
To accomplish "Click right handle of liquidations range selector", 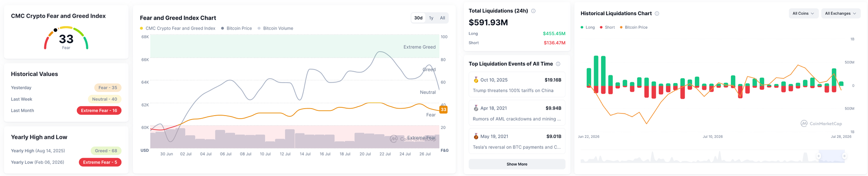I will tap(844, 156).
